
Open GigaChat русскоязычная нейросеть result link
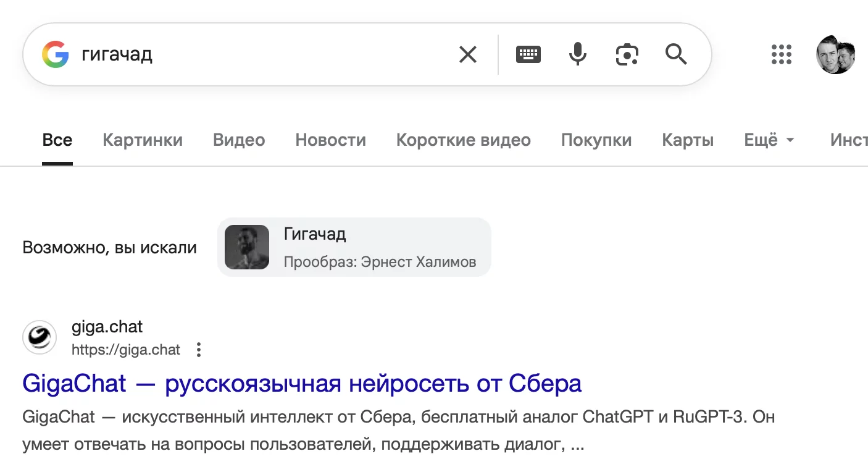click(302, 384)
